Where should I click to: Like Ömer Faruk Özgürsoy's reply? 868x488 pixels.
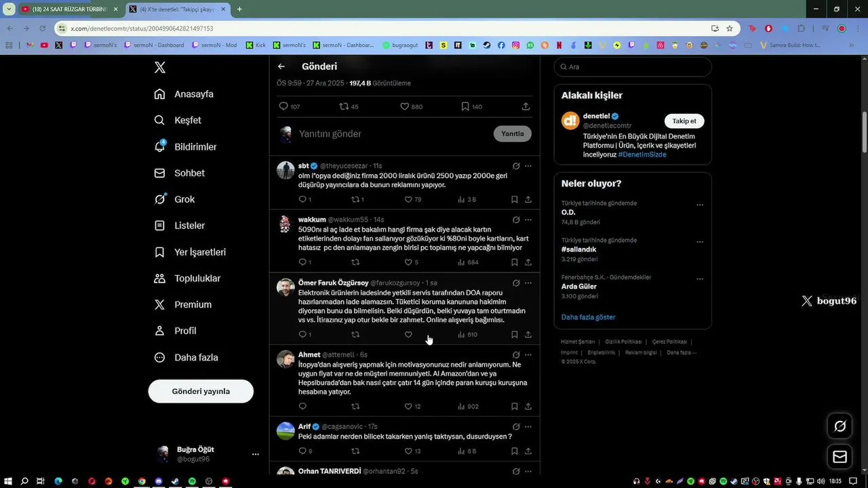click(408, 334)
